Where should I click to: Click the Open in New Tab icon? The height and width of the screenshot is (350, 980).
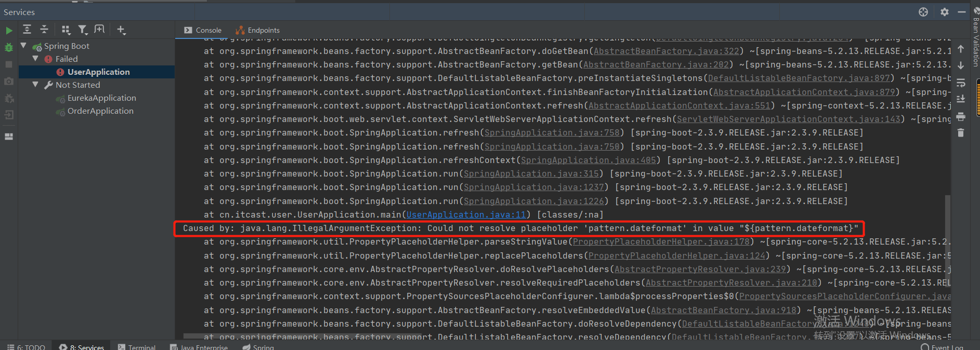click(x=99, y=30)
